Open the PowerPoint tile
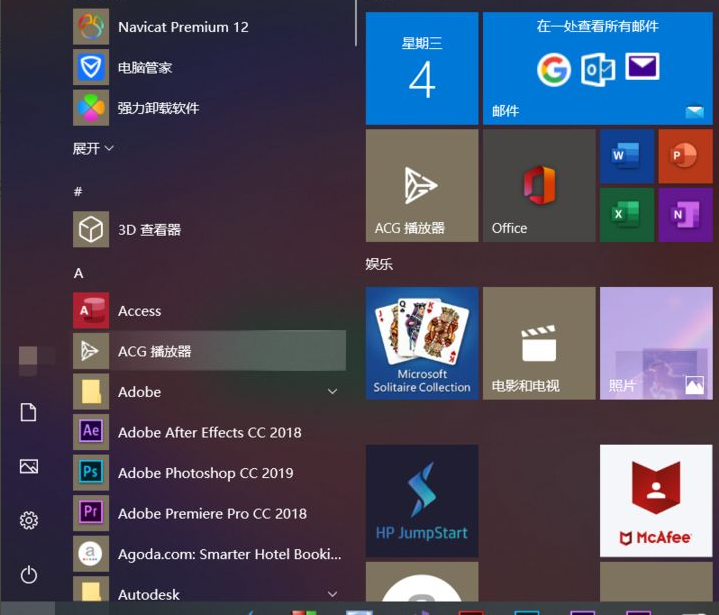719x615 pixels. coord(684,156)
